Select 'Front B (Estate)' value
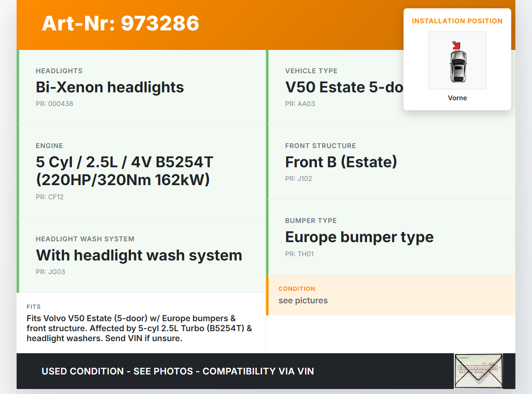This screenshot has height=394, width=532. (x=341, y=162)
